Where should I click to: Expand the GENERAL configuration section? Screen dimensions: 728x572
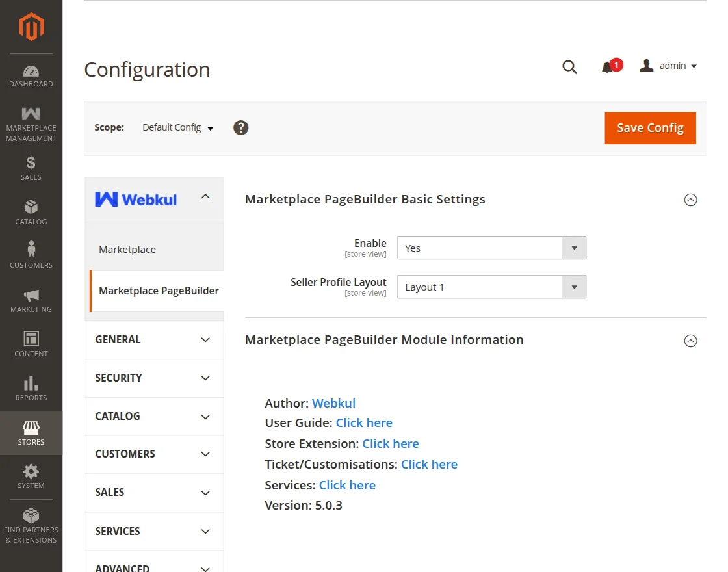[x=153, y=339]
